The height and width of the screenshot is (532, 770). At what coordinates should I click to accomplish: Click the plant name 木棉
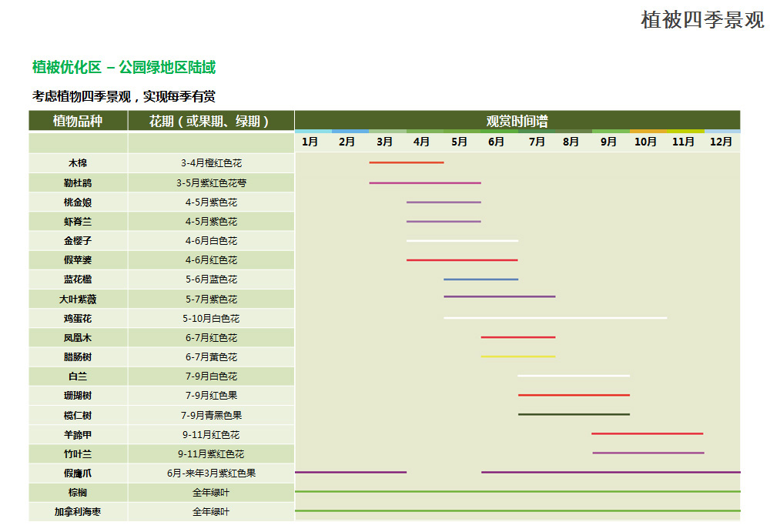(x=78, y=163)
